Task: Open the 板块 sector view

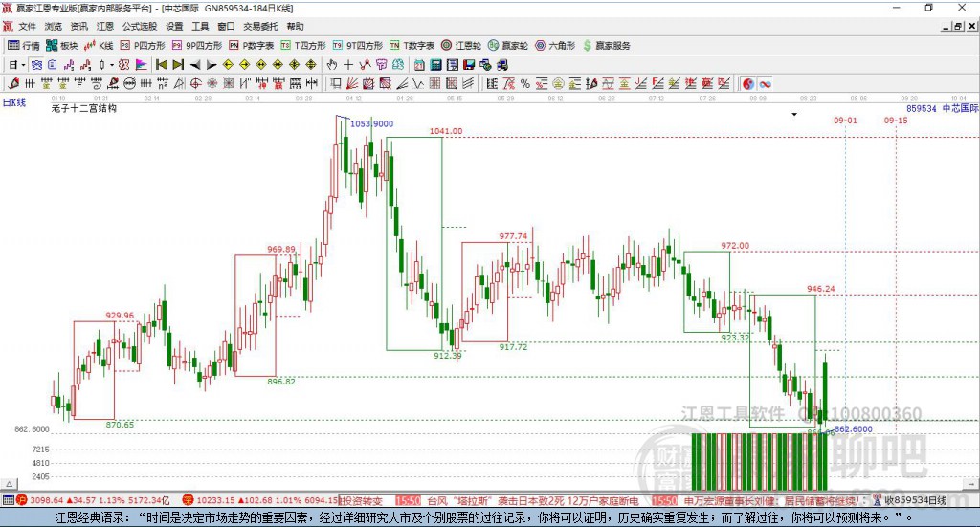Action: [62, 46]
